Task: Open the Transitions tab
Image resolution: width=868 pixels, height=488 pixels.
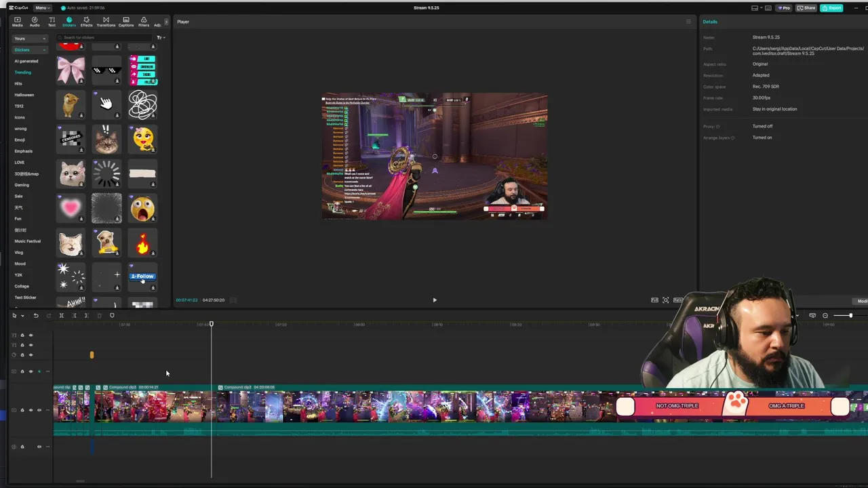Action: (106, 22)
